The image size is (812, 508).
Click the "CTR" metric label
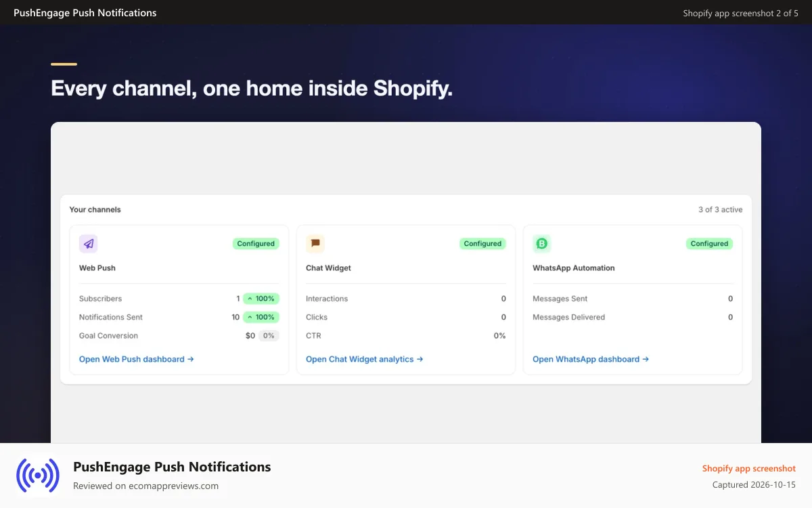(313, 336)
